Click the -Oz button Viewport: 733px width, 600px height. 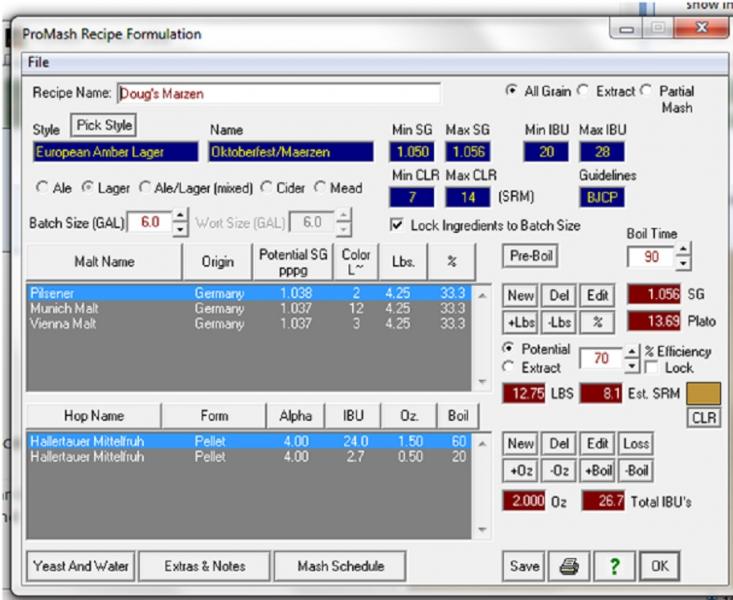559,470
